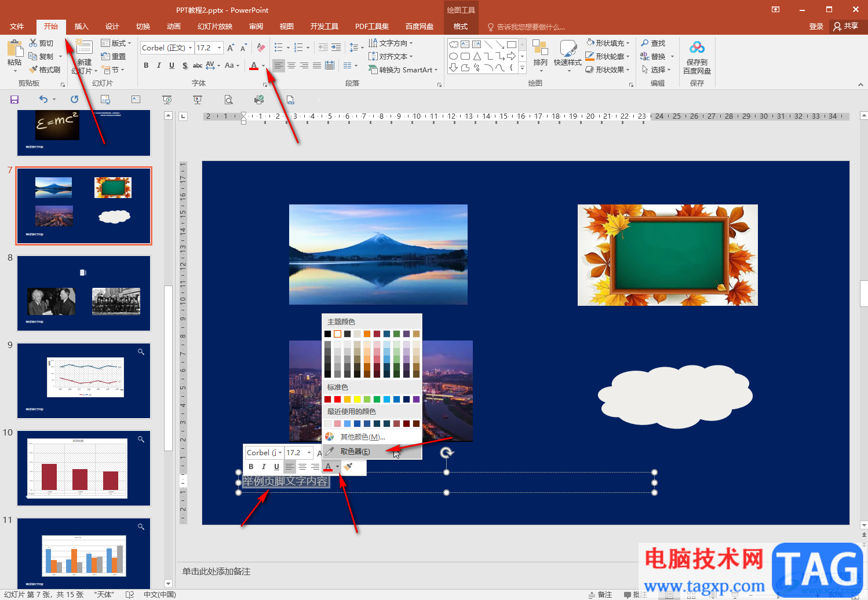Choose More Colors (其他颜色) from the color menu

point(372,437)
